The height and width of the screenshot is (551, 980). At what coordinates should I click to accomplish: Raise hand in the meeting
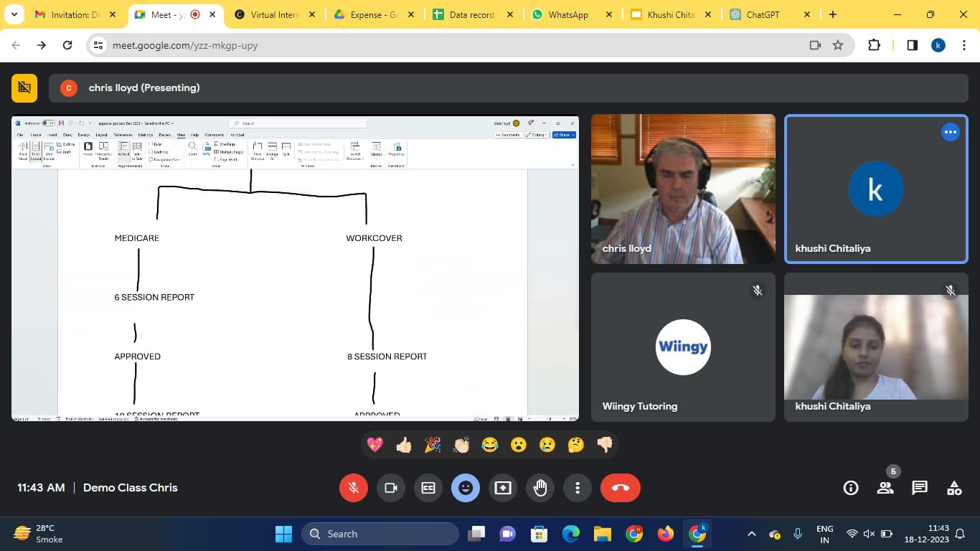(x=540, y=488)
